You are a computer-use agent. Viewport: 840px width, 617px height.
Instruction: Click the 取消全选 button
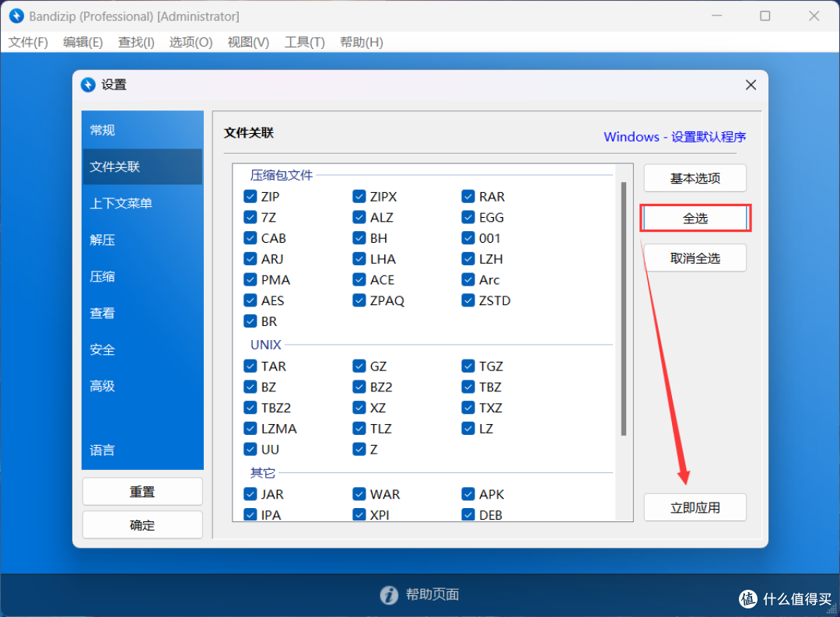(x=695, y=258)
